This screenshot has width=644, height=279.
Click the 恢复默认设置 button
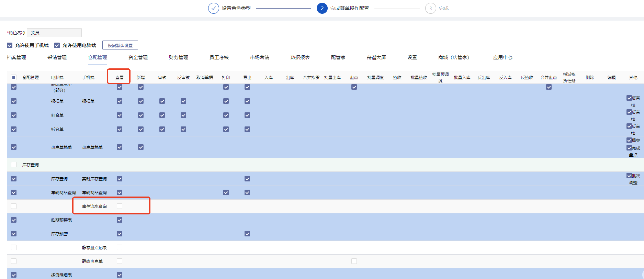120,45
